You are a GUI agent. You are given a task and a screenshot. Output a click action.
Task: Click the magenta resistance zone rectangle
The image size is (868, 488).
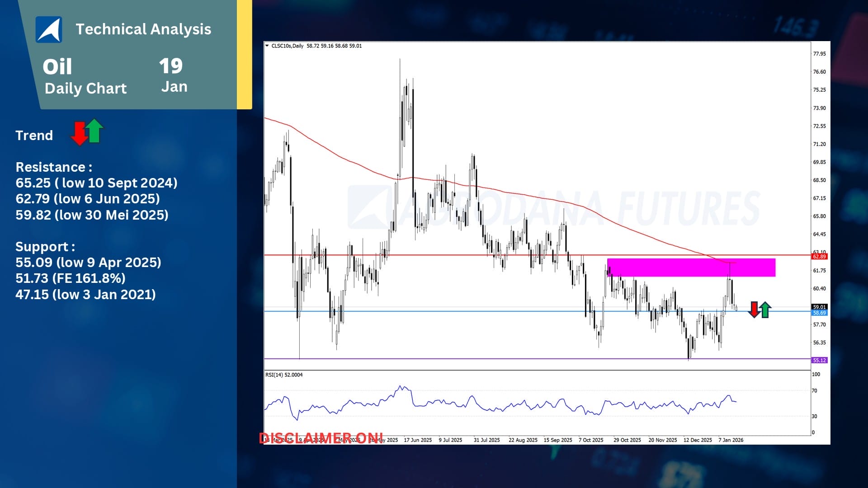click(691, 267)
